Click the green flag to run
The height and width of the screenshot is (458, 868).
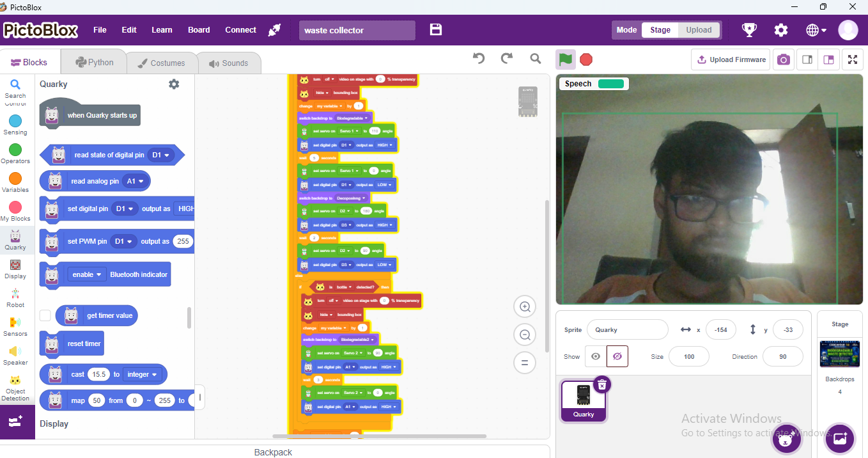click(565, 59)
